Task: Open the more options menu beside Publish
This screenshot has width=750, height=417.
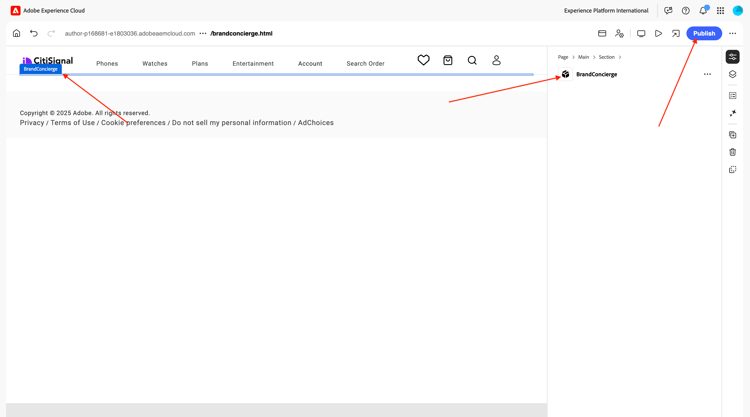Action: [x=732, y=33]
